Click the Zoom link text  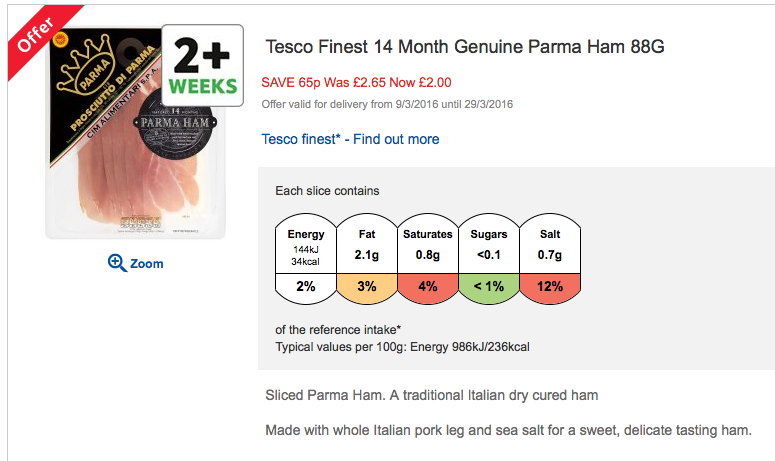[146, 264]
